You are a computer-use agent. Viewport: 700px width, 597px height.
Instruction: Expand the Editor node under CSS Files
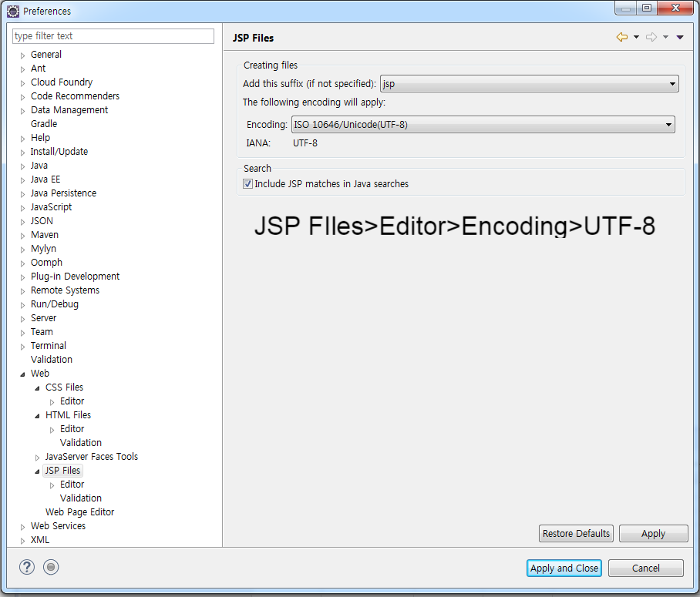(52, 402)
